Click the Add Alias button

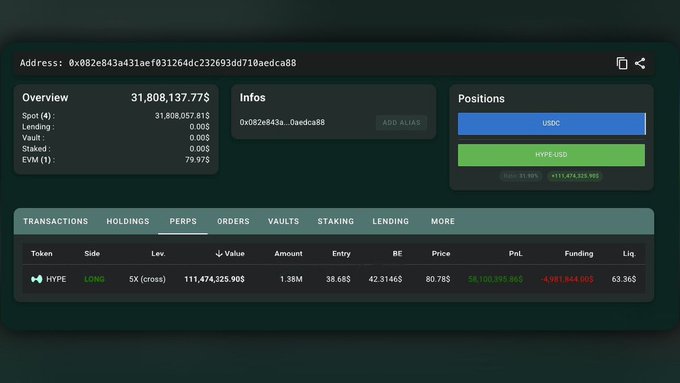pyautogui.click(x=402, y=123)
